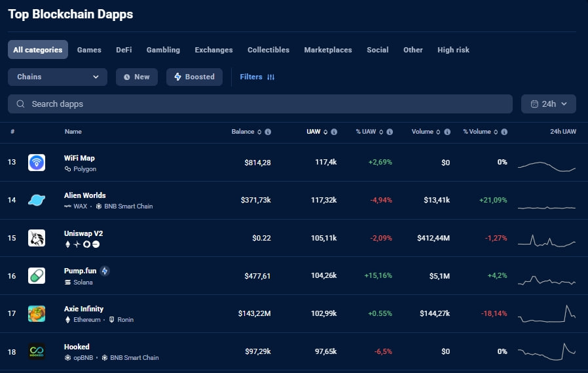
Task: Switch to the Social tab
Action: tap(378, 50)
